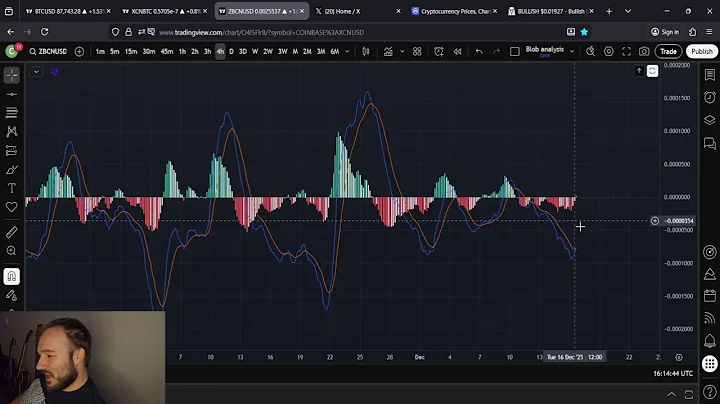Open the indicators menu
This screenshot has width=720, height=404.
click(x=388, y=51)
